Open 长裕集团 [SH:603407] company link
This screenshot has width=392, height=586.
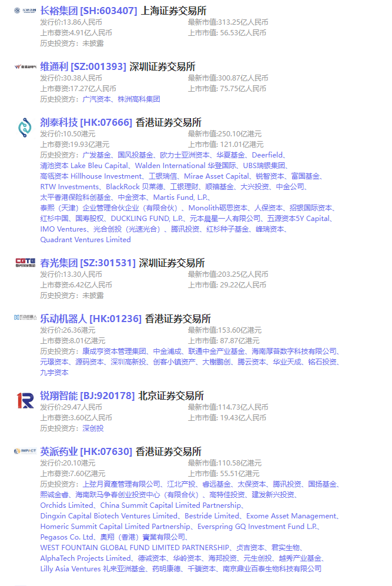89,11
